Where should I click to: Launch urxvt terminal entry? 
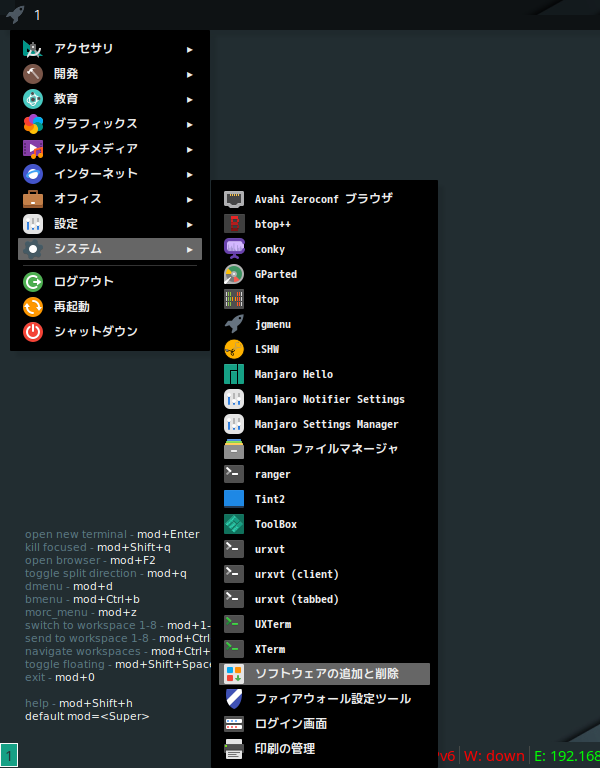[x=324, y=549]
